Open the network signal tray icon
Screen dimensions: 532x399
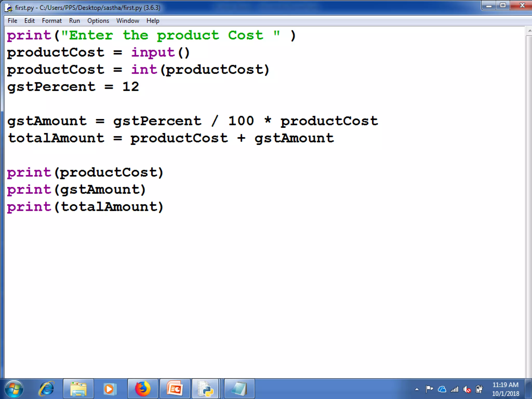454,389
